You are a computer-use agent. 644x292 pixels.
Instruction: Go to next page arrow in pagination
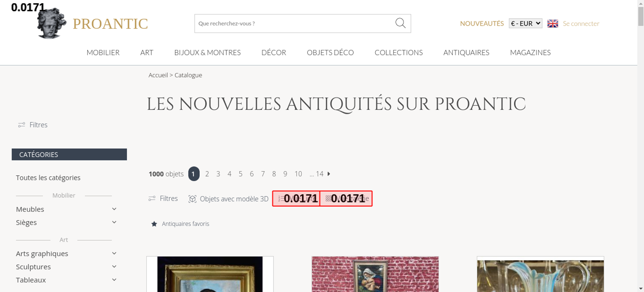pos(329,174)
